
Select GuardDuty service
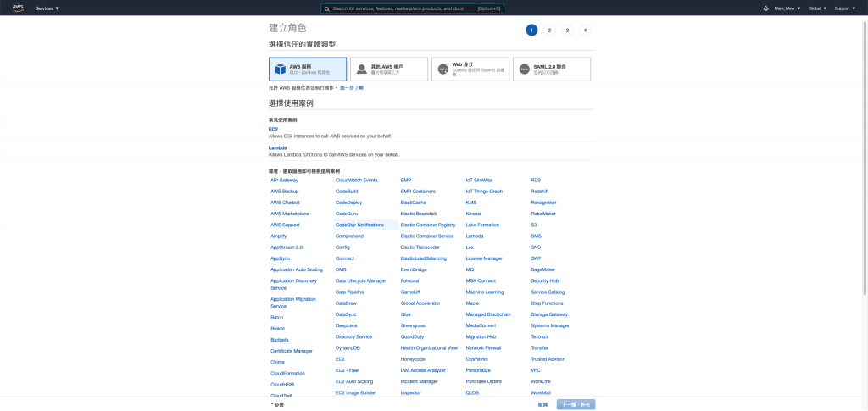tap(413, 337)
